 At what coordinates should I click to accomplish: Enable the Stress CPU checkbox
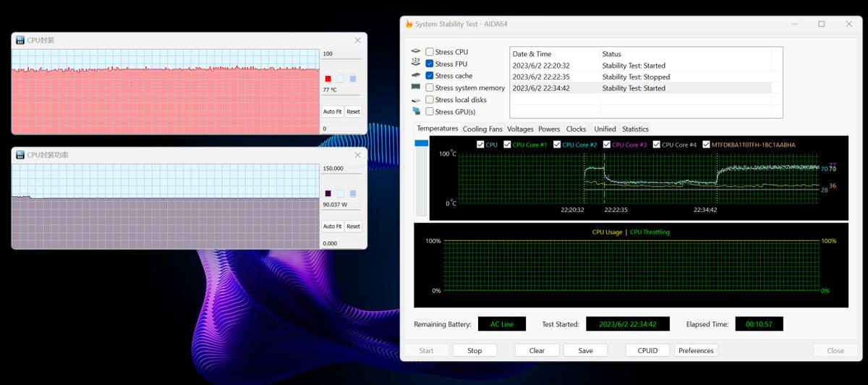430,52
